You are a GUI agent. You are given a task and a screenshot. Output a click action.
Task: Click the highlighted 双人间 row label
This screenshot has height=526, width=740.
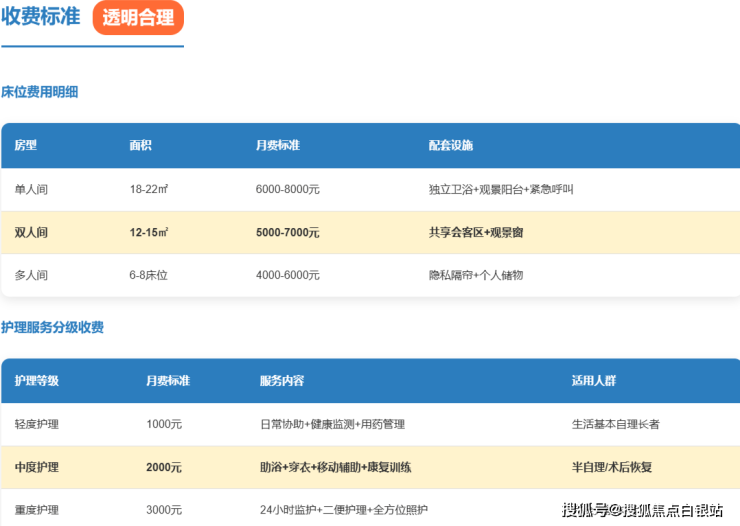pos(31,232)
